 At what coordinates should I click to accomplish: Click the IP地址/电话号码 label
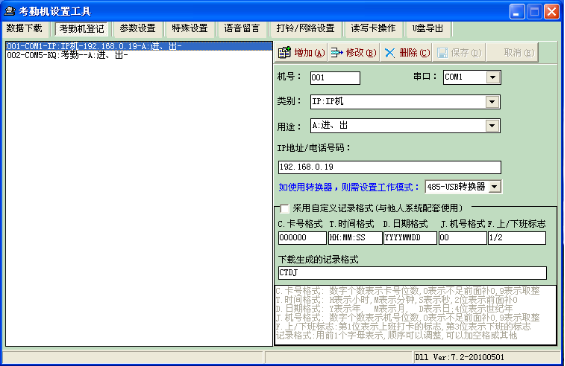tap(313, 148)
